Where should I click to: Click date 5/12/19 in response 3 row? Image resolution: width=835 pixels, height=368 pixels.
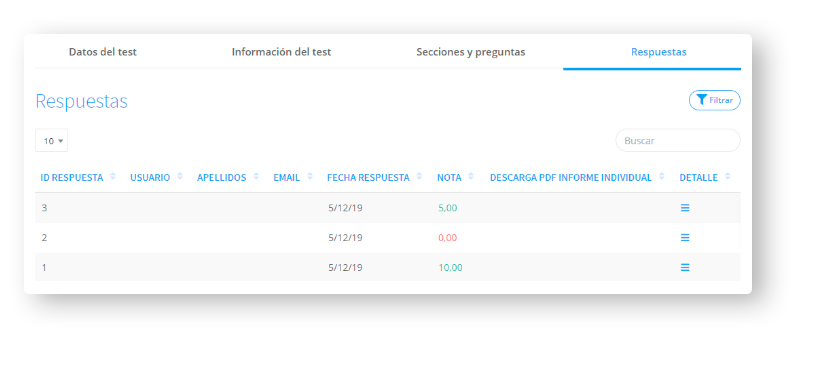coord(346,208)
